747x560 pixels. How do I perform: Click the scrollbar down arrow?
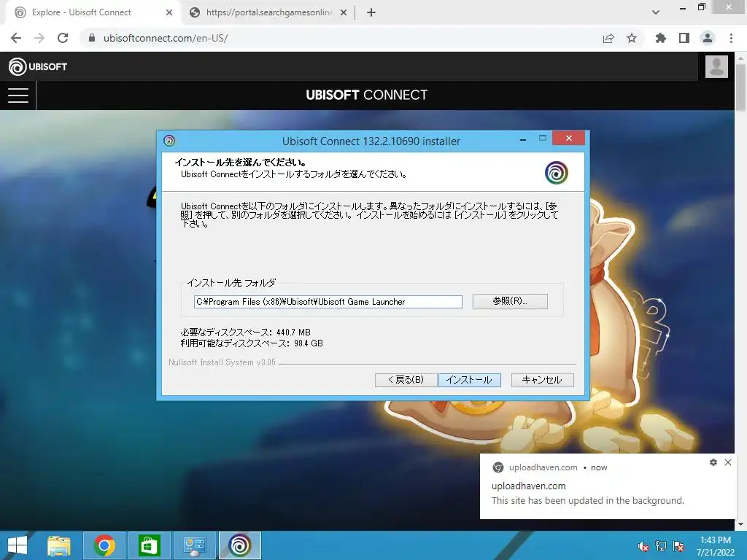(740, 524)
